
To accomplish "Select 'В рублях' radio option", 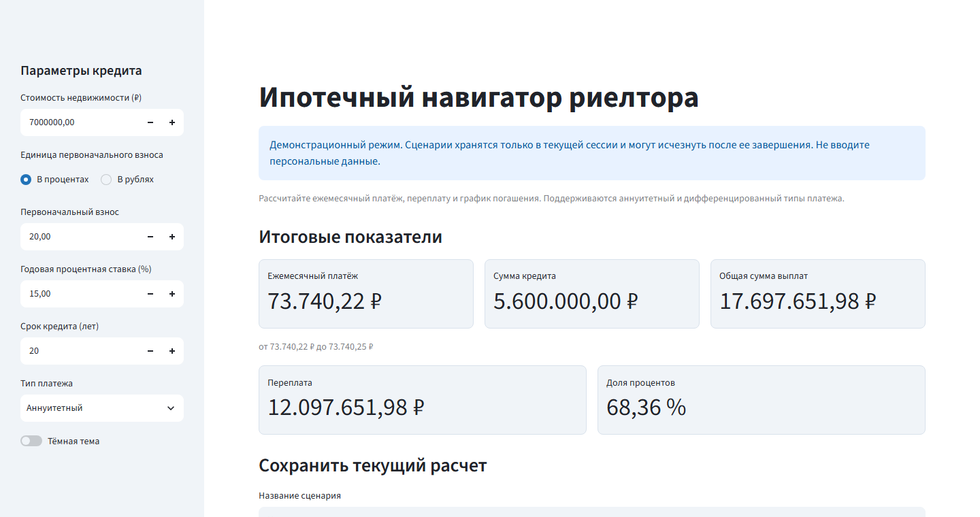I will (127, 180).
